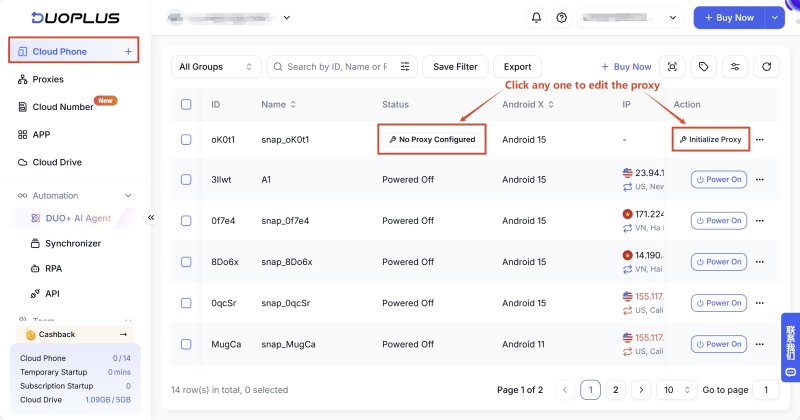Open more actions for oK0t1 row
Viewport: 800px width, 420px height.
[760, 139]
